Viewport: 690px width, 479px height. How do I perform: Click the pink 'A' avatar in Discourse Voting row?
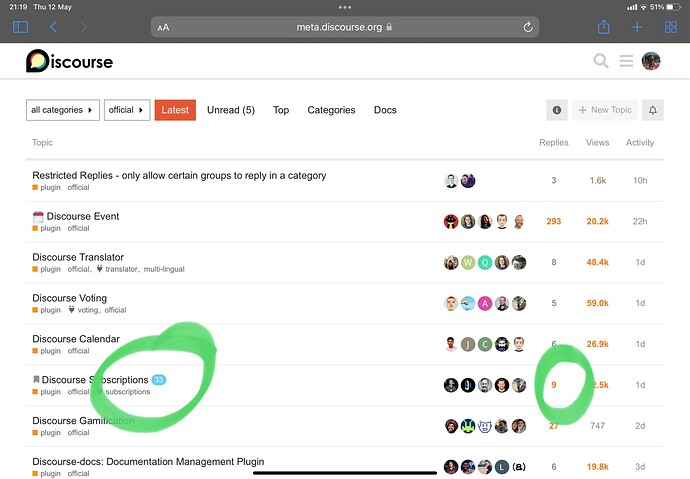tap(485, 303)
